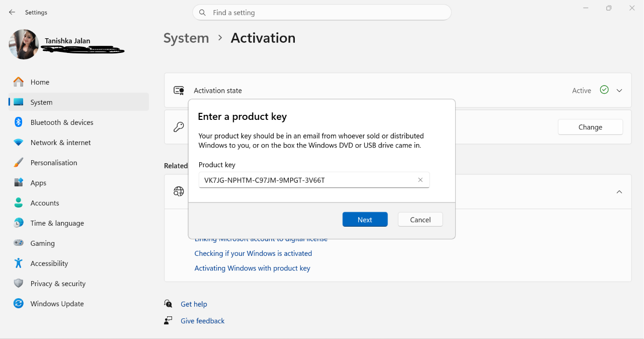This screenshot has width=644, height=339.
Task: Click the Change product key button
Action: tap(590, 127)
